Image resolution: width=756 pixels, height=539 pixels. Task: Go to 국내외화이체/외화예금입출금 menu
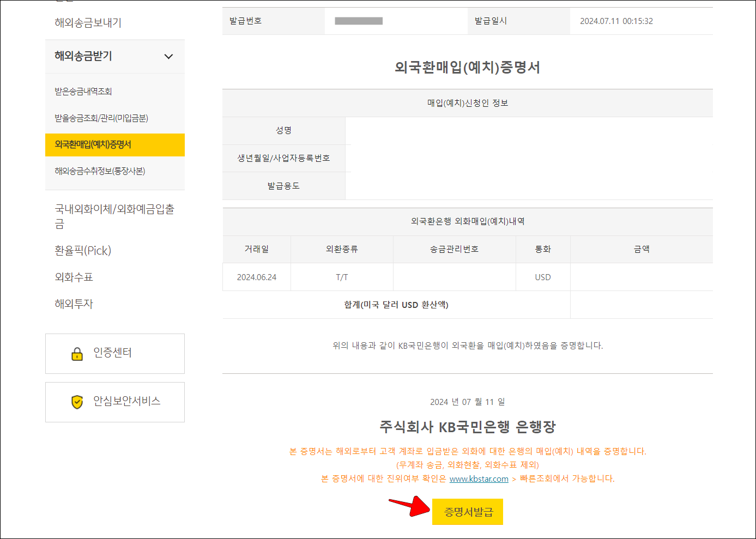tap(114, 216)
